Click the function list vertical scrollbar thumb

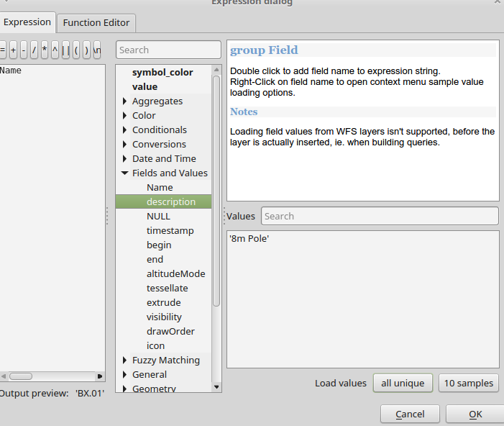[216, 191]
